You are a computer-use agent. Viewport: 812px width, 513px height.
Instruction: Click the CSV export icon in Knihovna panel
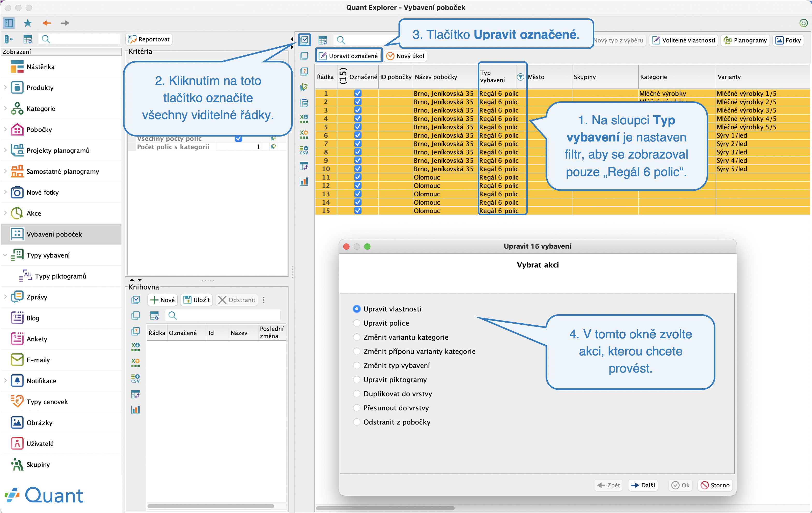click(x=136, y=378)
